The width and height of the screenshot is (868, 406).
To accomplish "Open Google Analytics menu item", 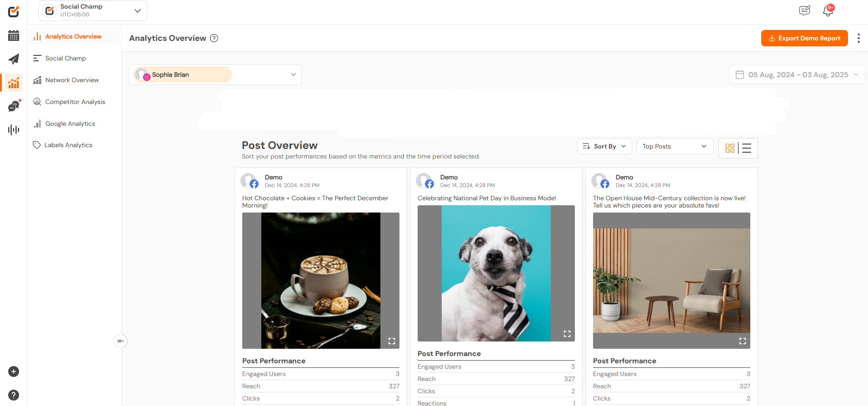I will [x=75, y=124].
